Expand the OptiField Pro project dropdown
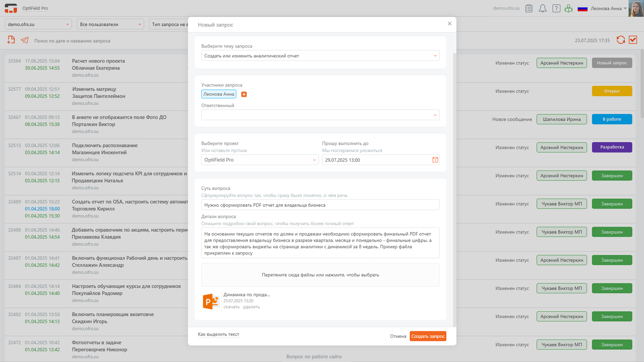 260,160
